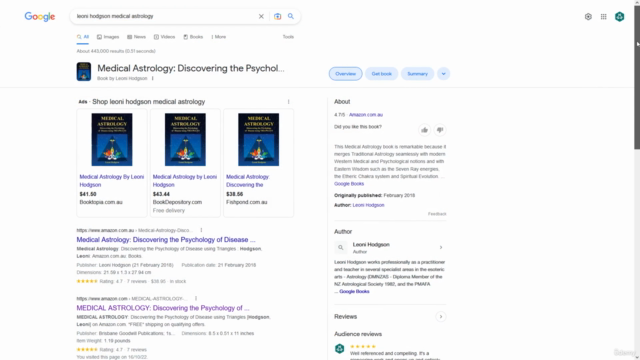Click the page vertical scrollbar thumb
This screenshot has width=640, height=360.
(x=637, y=78)
